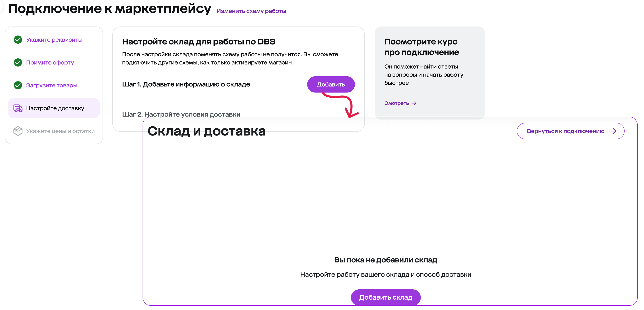Screen dimensions: 644x310
Task: Click the Посмотрите курс про подключение card heading
Action: [422, 47]
